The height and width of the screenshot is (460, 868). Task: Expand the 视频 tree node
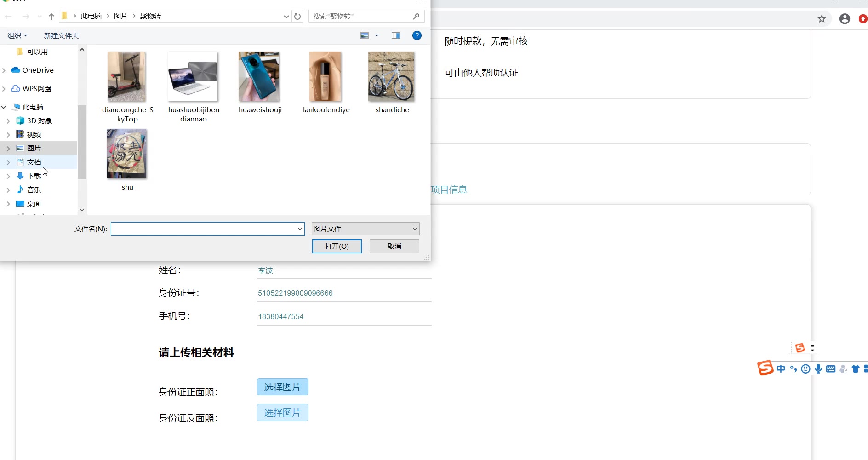coord(8,135)
